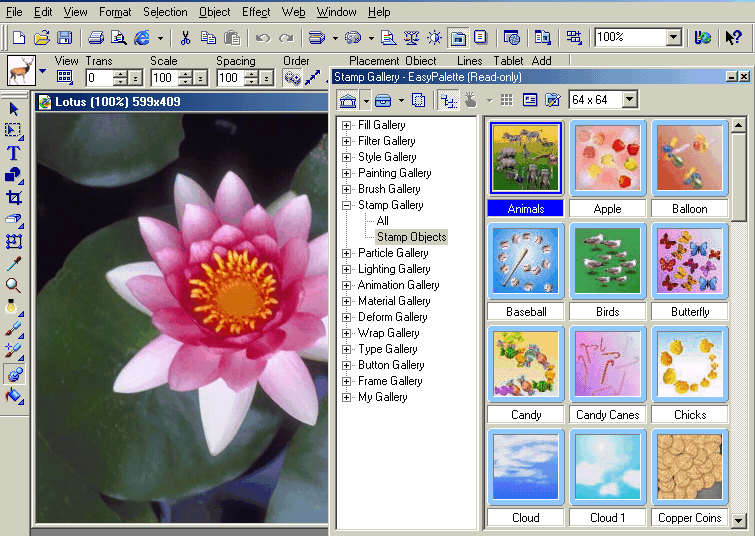The height and width of the screenshot is (536, 755).
Task: Select the Frame Gallery item
Action: point(390,381)
